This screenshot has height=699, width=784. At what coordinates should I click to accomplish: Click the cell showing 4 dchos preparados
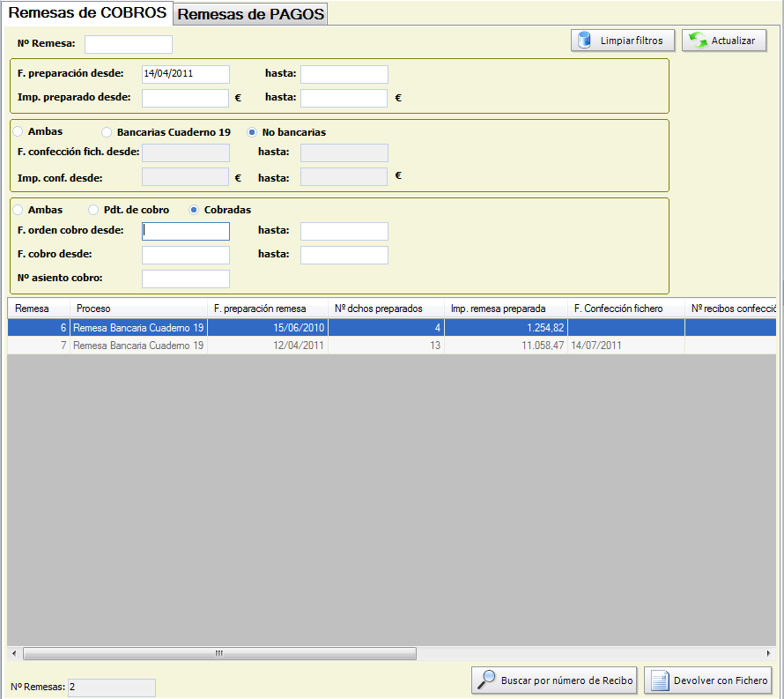tap(386, 328)
